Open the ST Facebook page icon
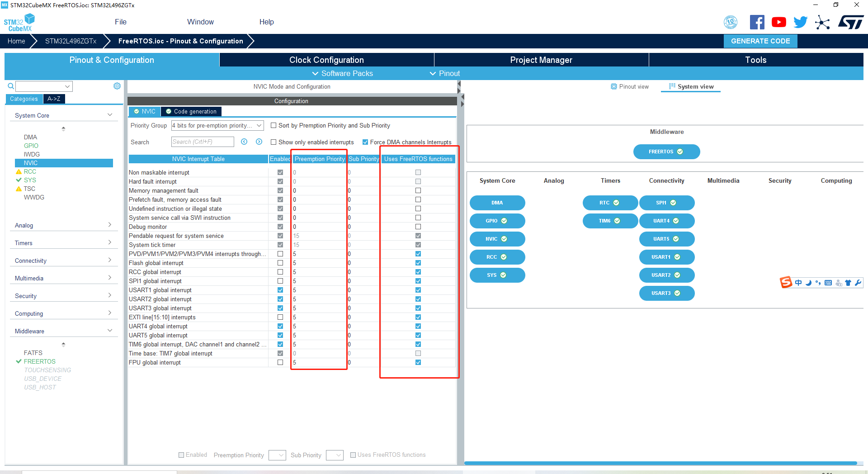868x474 pixels. [x=757, y=22]
